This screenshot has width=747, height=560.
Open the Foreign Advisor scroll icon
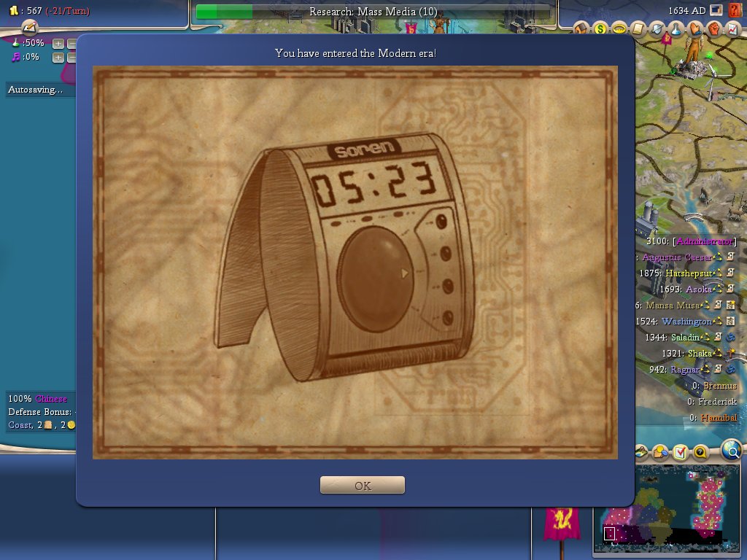(638, 29)
